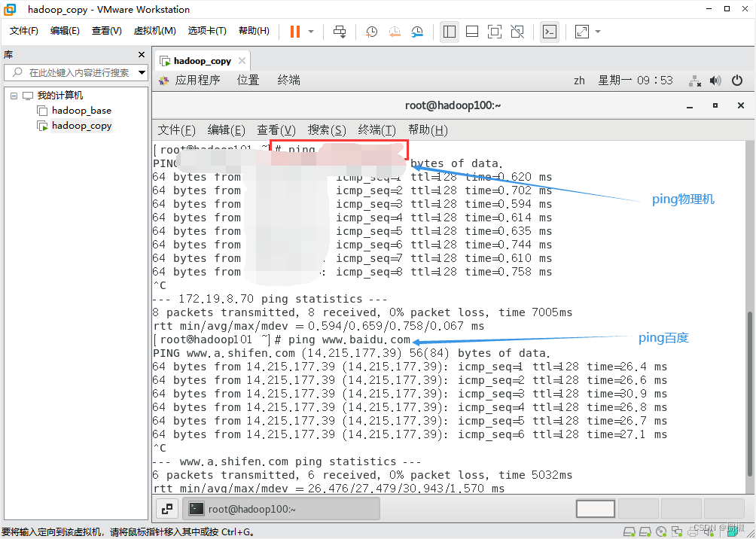This screenshot has width=756, height=539.
Task: Select hadoop_copy in the library tree
Action: click(81, 126)
